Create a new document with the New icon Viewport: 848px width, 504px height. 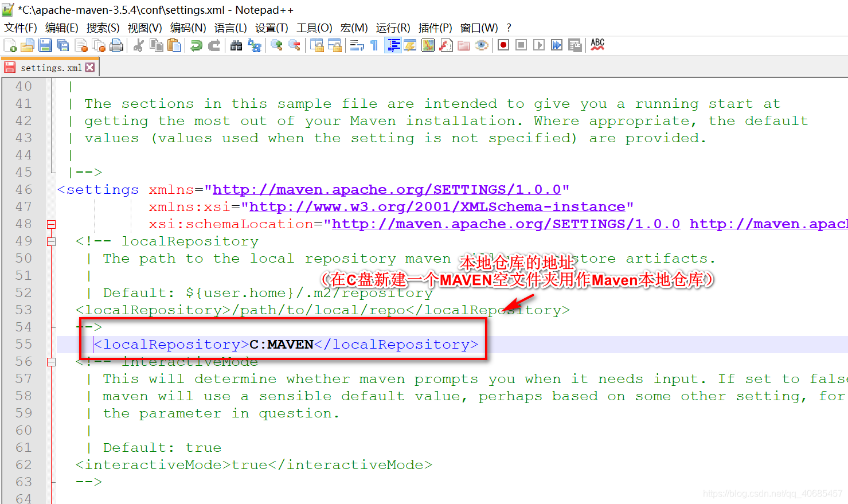[10, 45]
